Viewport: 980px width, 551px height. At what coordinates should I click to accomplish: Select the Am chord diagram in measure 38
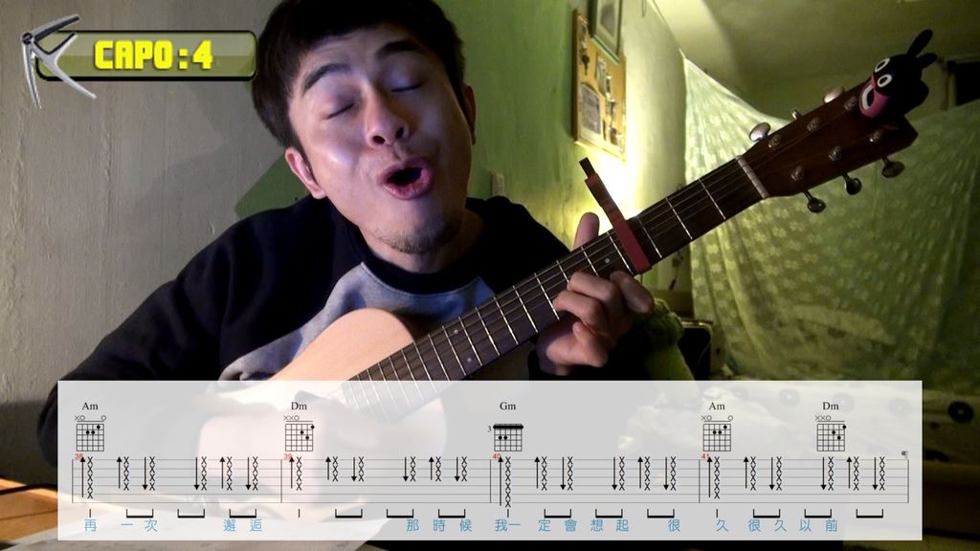pos(91,433)
